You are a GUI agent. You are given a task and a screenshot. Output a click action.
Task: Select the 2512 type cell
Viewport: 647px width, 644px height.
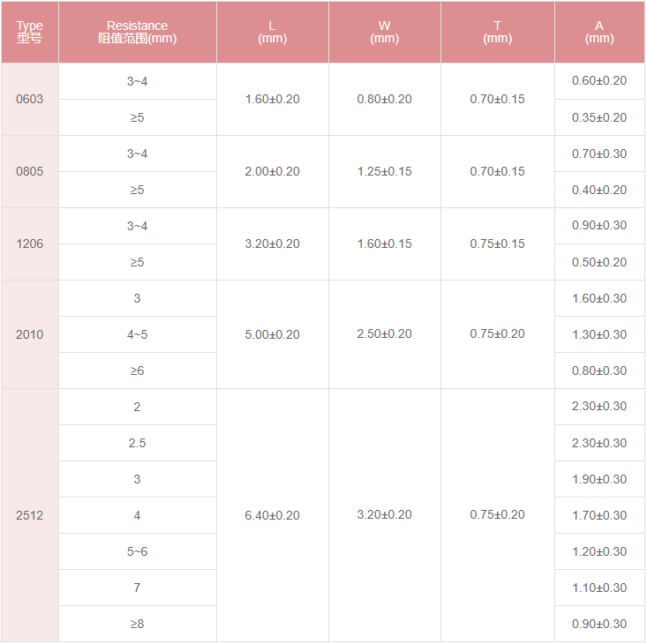pyautogui.click(x=29, y=515)
